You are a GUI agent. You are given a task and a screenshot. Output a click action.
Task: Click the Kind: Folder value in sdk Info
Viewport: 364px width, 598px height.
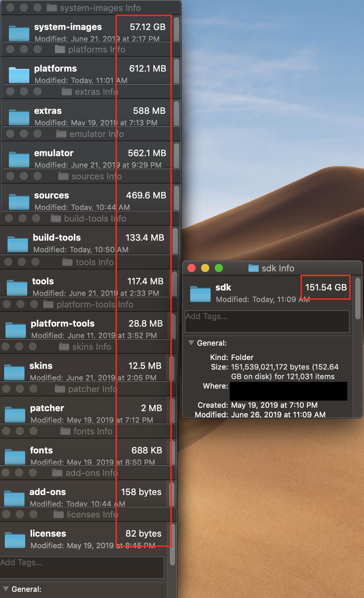click(242, 357)
